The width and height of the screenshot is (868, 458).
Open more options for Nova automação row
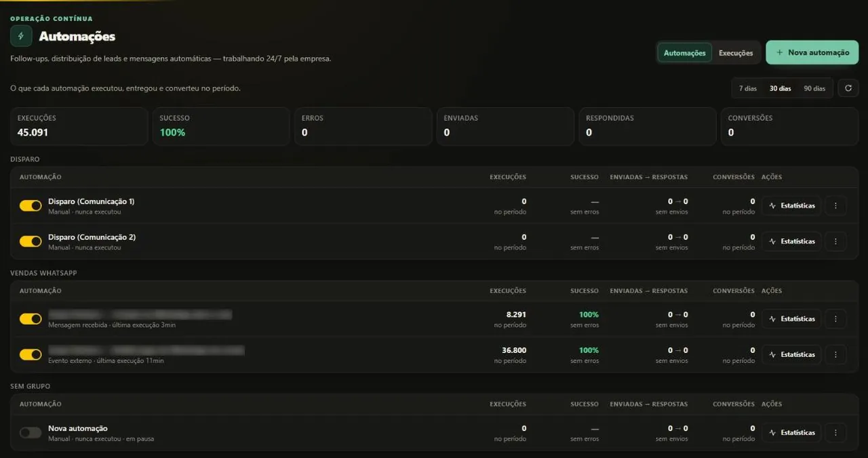click(835, 433)
